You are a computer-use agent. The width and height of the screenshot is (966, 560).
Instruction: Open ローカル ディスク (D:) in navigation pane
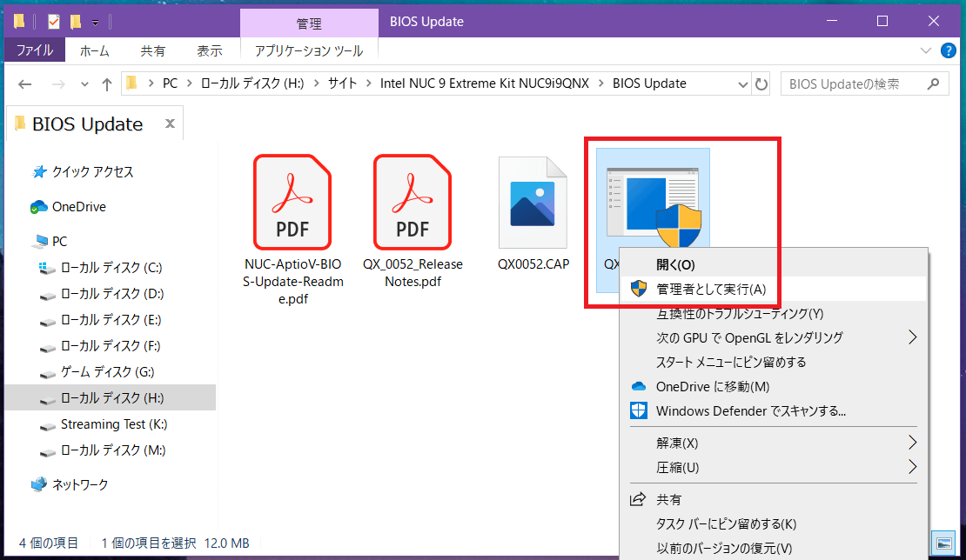pyautogui.click(x=111, y=294)
